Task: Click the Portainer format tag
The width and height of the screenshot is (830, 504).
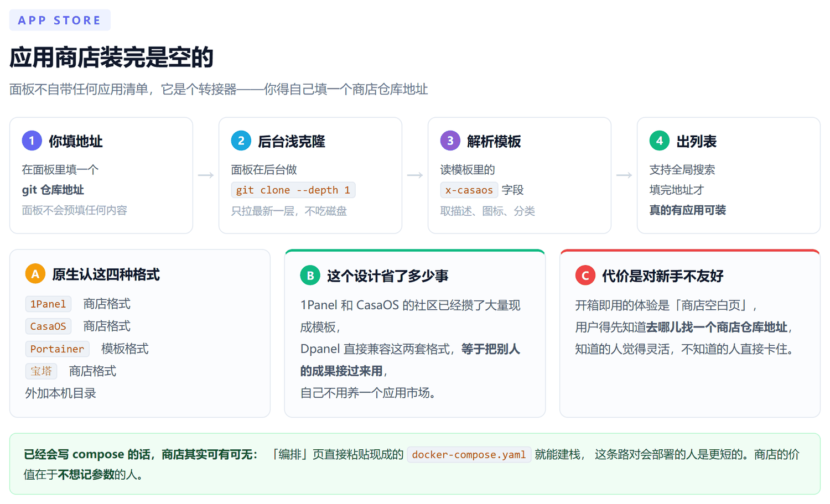Action: [x=58, y=349]
